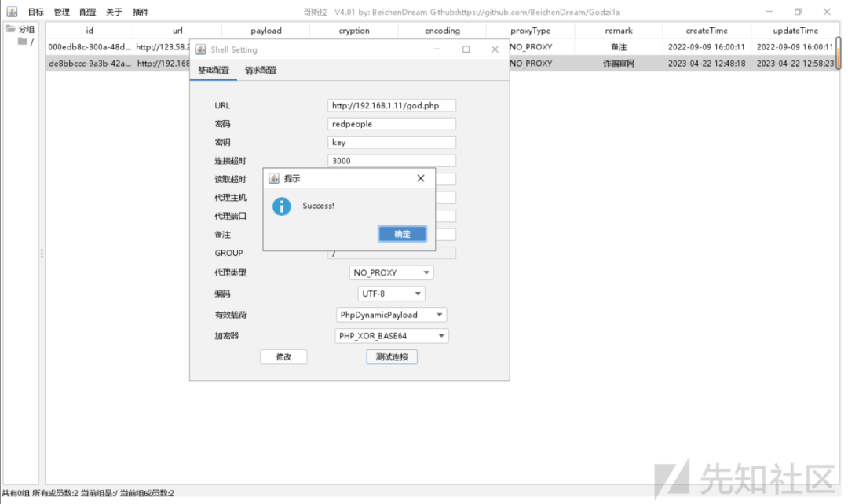This screenshot has height=504, width=848.
Task: Click remark cell 诈骗官网
Action: click(x=619, y=64)
